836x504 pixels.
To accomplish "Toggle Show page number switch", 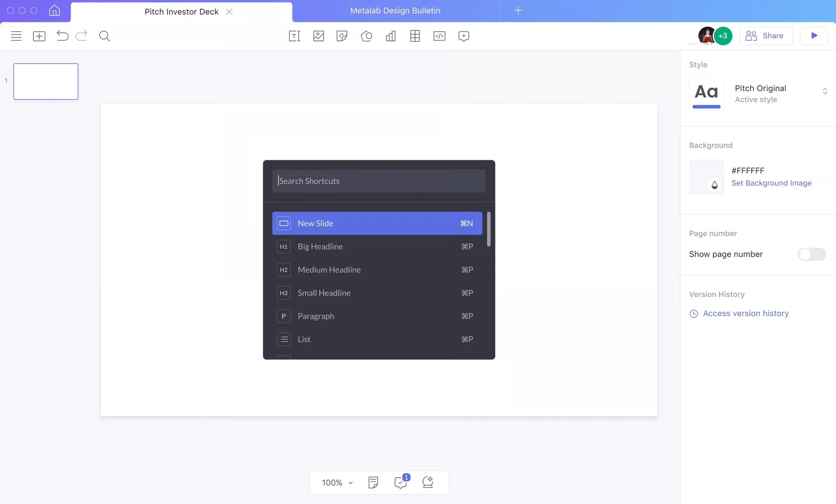I will coord(811,254).
